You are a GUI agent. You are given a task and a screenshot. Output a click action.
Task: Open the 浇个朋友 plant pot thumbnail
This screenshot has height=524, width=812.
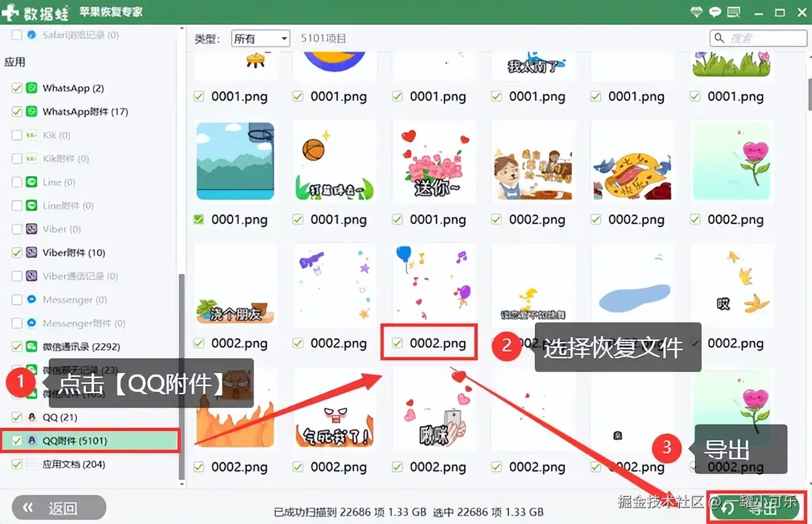point(235,285)
